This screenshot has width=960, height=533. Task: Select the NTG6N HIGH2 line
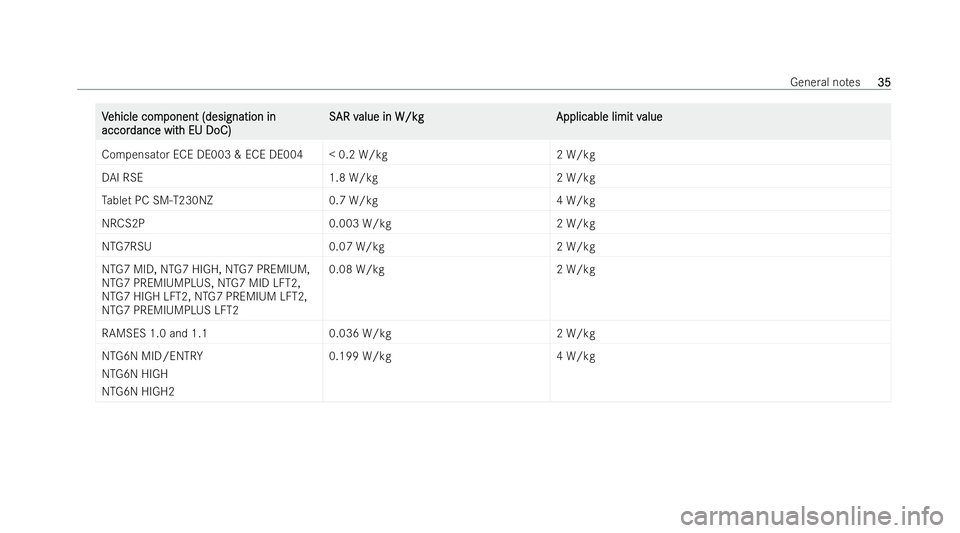click(138, 392)
